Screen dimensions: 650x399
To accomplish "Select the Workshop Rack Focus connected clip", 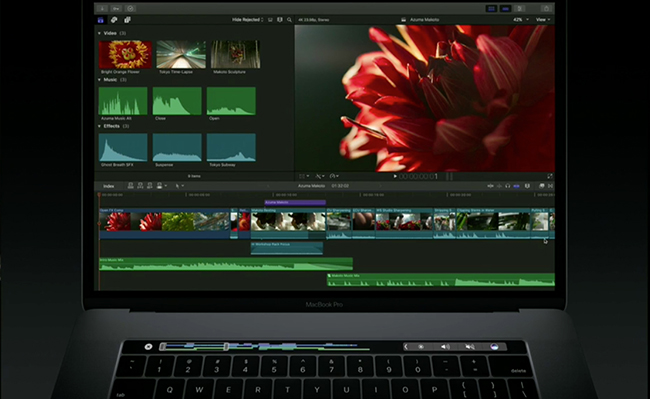I will 287,248.
